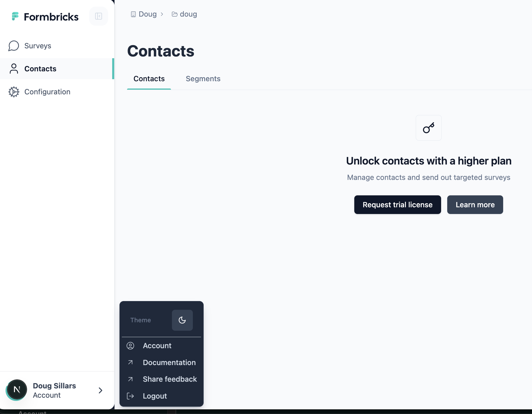Screen dimensions: 532x414
Task: Click Request trial license
Action: [x=397, y=205]
